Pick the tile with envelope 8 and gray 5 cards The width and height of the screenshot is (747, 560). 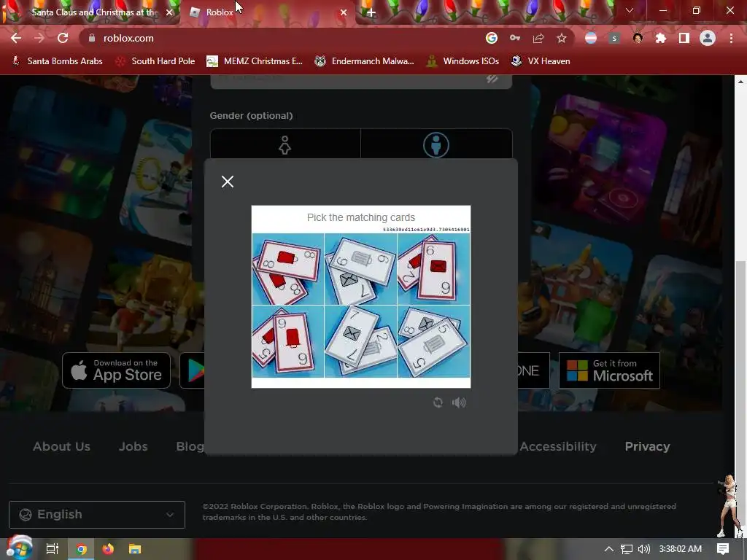pos(433,341)
